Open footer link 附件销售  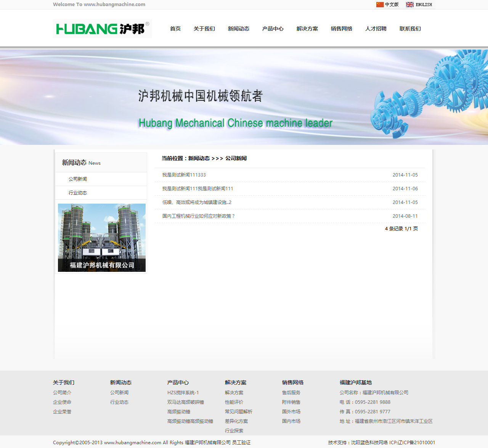click(291, 402)
